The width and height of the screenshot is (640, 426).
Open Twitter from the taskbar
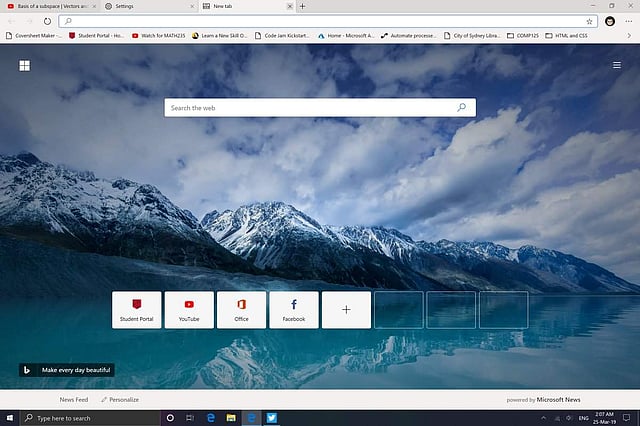pos(271,418)
